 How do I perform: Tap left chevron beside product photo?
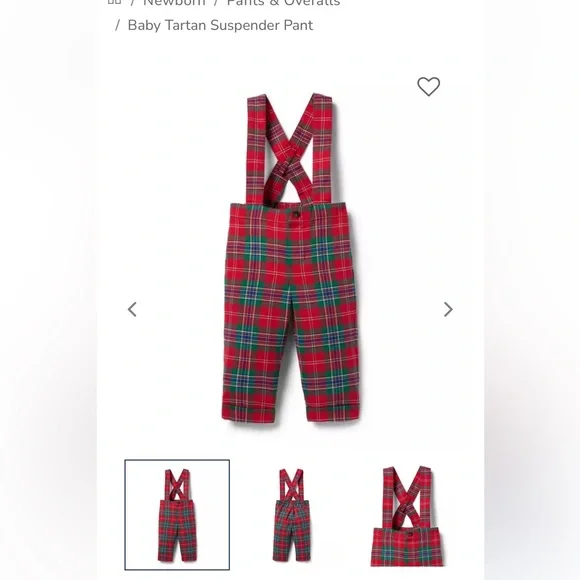tap(132, 309)
